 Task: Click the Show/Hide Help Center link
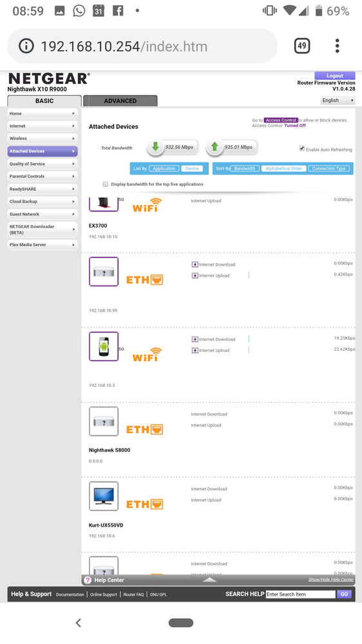tap(331, 580)
